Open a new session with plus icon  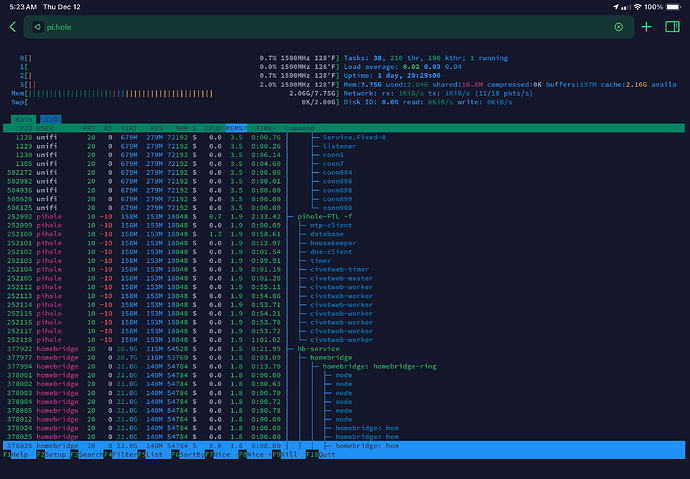point(646,27)
